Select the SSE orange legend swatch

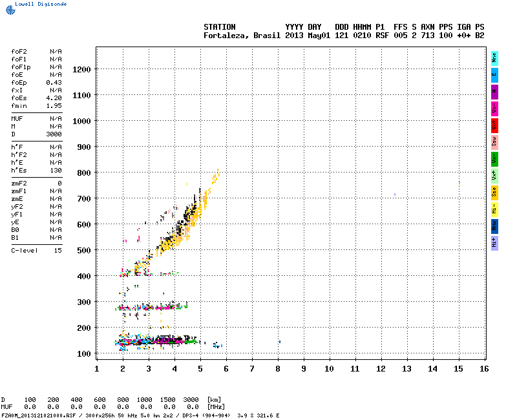494,193
